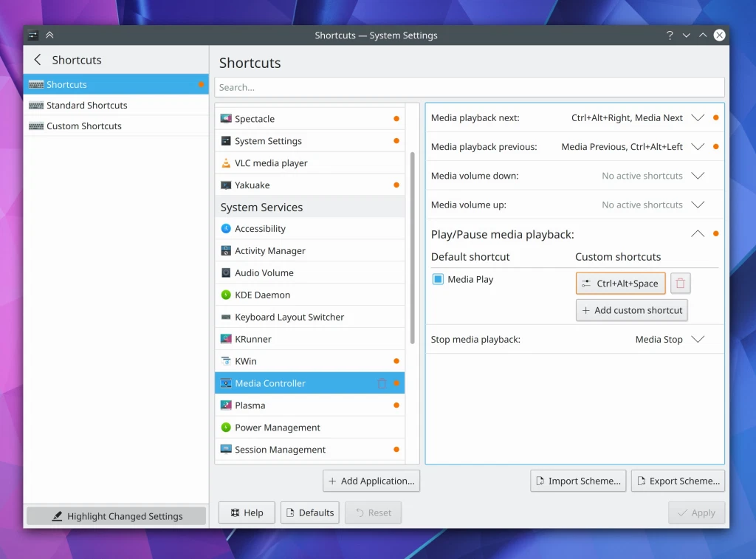Select the KWin window manager icon
Viewport: 756px width, 559px height.
pyautogui.click(x=226, y=361)
